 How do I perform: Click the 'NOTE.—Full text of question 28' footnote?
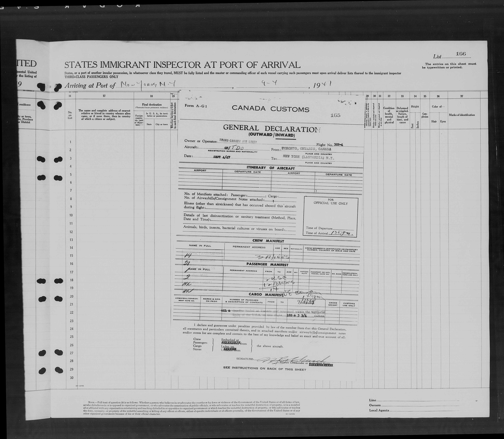coord(192,408)
